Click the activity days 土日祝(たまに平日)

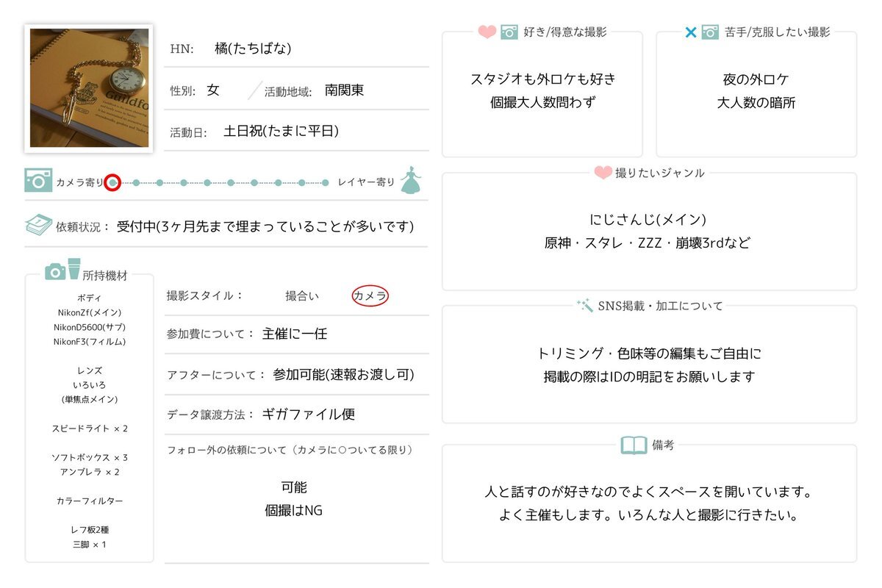(281, 132)
